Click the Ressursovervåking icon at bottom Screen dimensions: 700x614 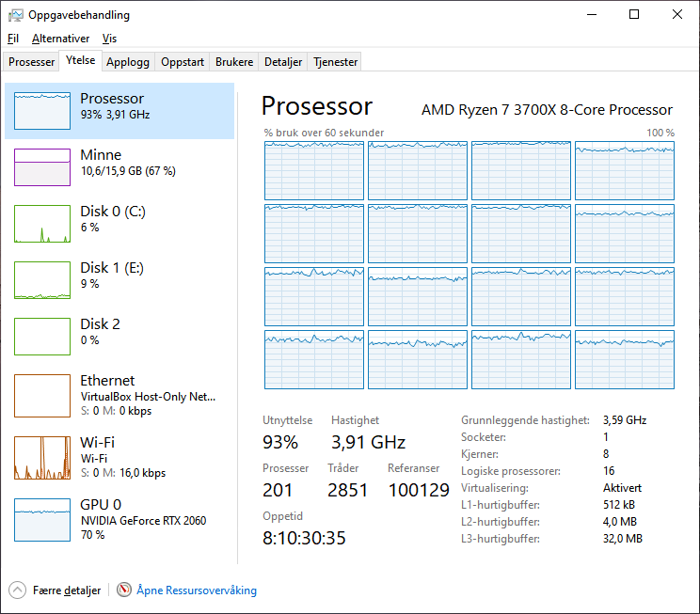click(124, 590)
